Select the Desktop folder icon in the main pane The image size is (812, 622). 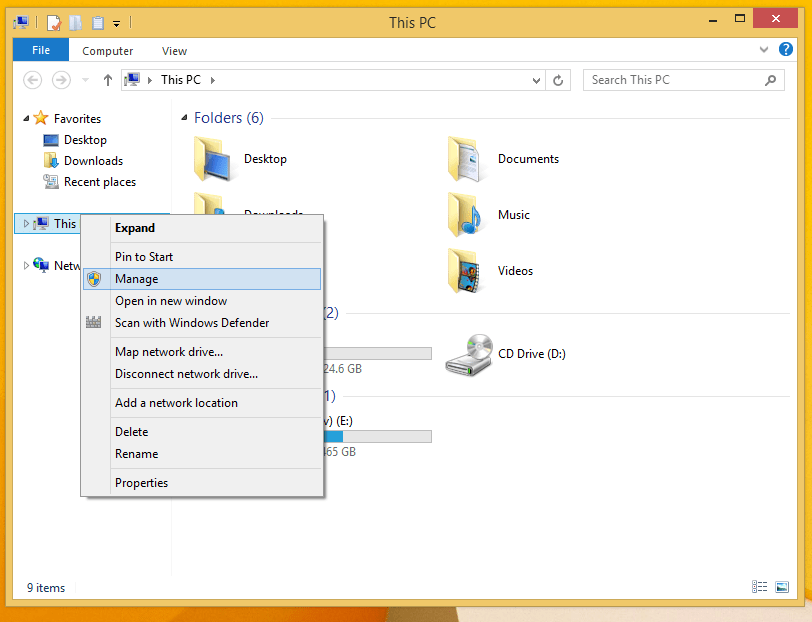pyautogui.click(x=214, y=159)
